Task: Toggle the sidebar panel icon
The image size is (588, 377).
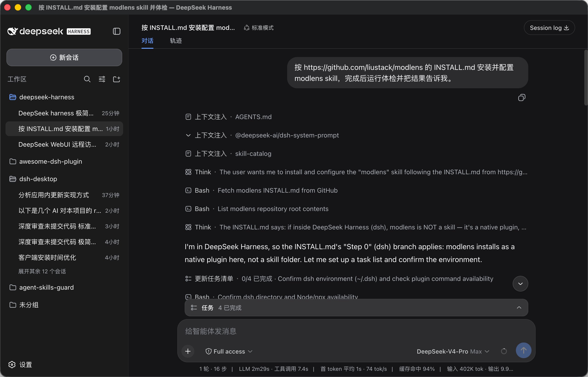Action: point(116,31)
